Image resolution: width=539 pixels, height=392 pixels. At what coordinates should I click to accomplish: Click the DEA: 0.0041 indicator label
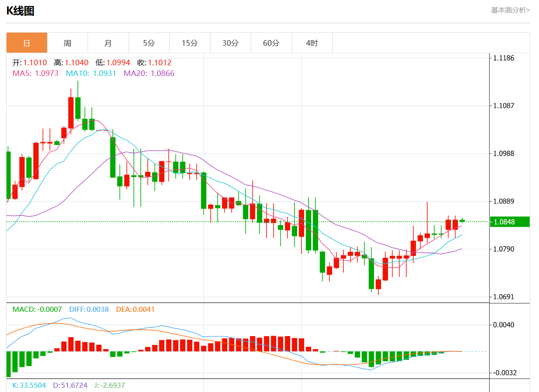(136, 309)
